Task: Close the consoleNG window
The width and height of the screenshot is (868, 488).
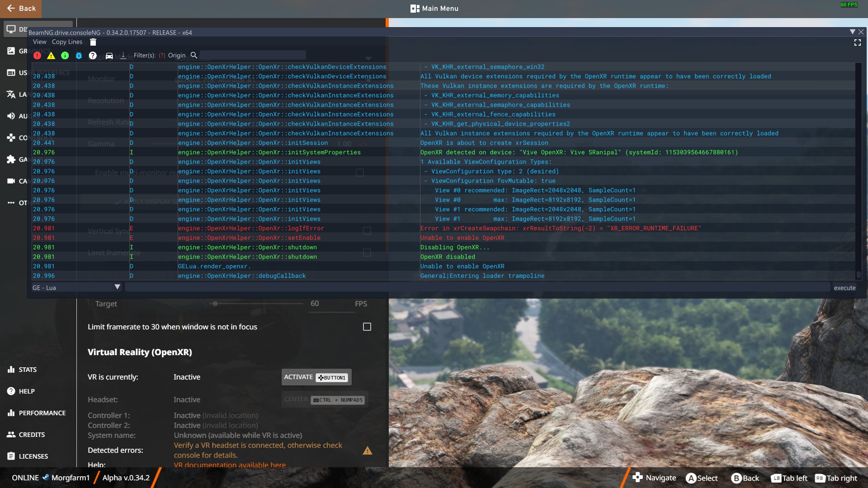Action: [861, 32]
